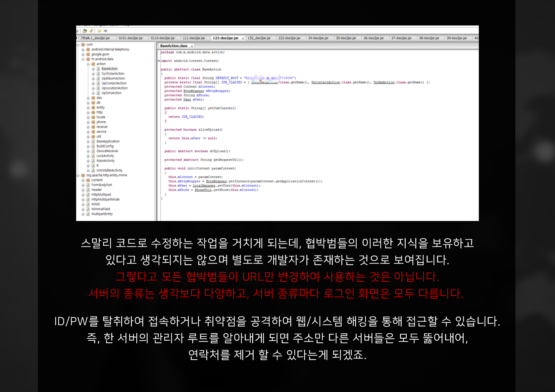This screenshot has width=555, height=392.
Task: Click the BaseApplication class file icon
Action: [93, 142]
